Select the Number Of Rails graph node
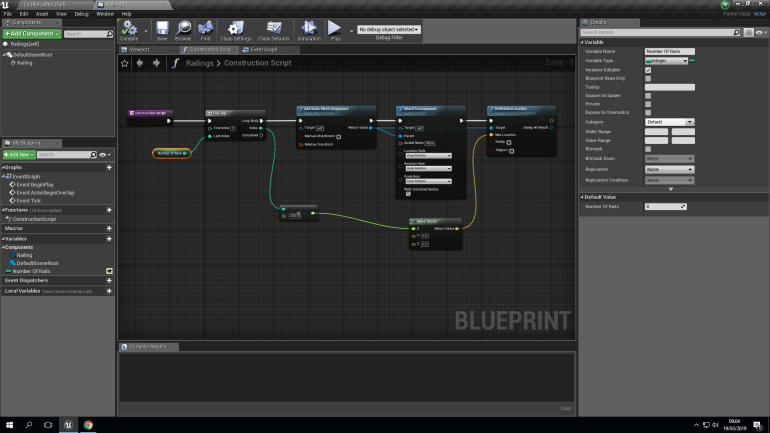Viewport: 770px width, 433px height. (x=171, y=153)
